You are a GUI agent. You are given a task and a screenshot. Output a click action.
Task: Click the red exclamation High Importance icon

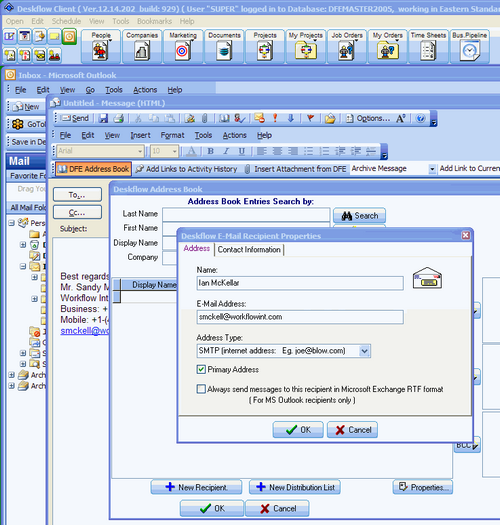(275, 118)
